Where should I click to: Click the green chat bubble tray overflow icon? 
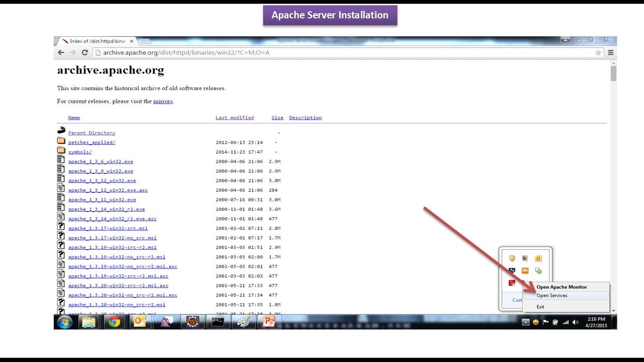pyautogui.click(x=538, y=271)
